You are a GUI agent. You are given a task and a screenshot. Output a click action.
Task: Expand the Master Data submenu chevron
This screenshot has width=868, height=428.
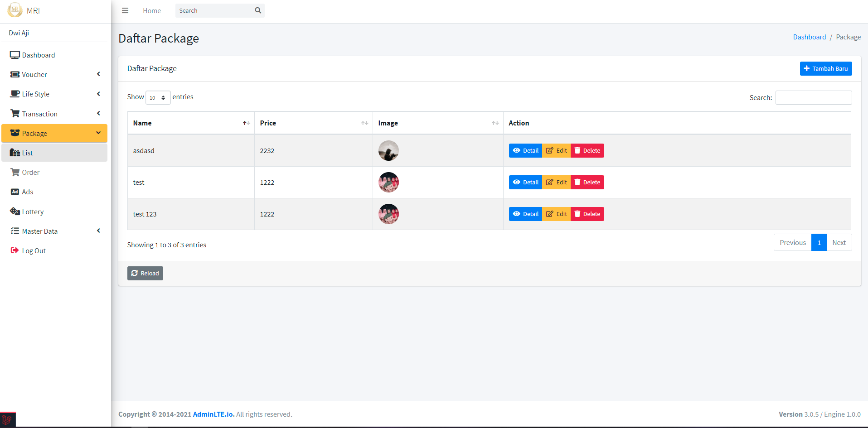(x=98, y=231)
